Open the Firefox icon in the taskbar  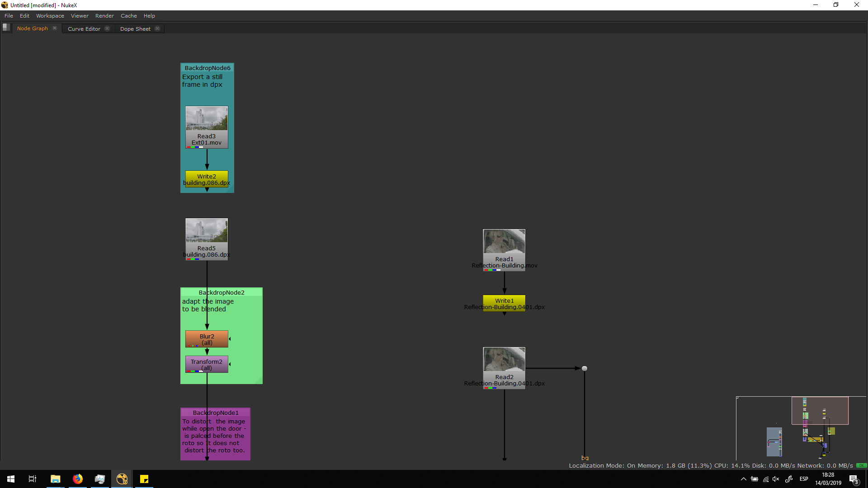78,479
